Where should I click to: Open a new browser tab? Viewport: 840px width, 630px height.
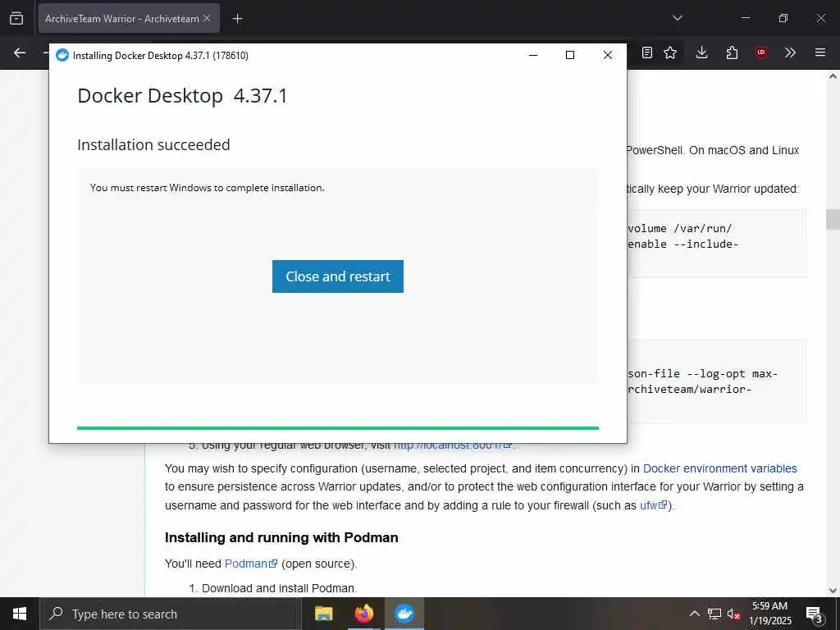[237, 19]
